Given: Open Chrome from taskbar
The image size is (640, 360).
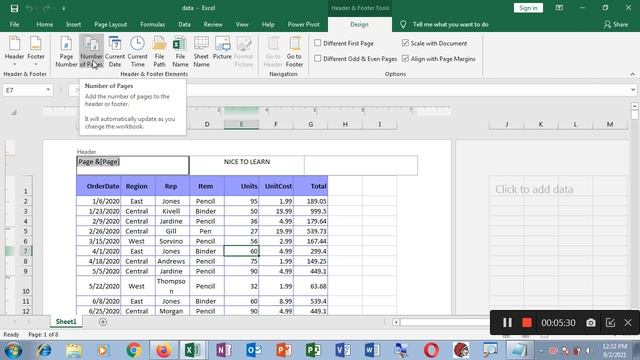Looking at the screenshot, I should 133,350.
